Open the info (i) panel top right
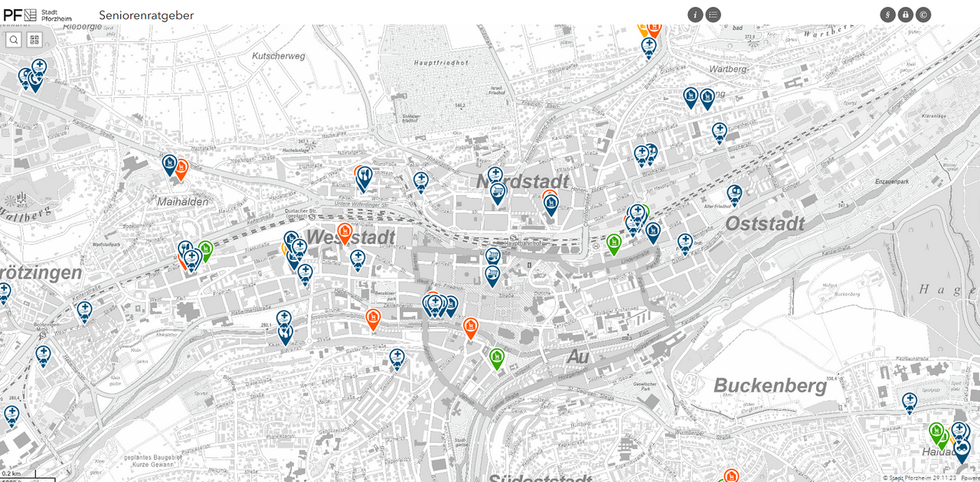Image resolution: width=980 pixels, height=482 pixels. tap(695, 14)
